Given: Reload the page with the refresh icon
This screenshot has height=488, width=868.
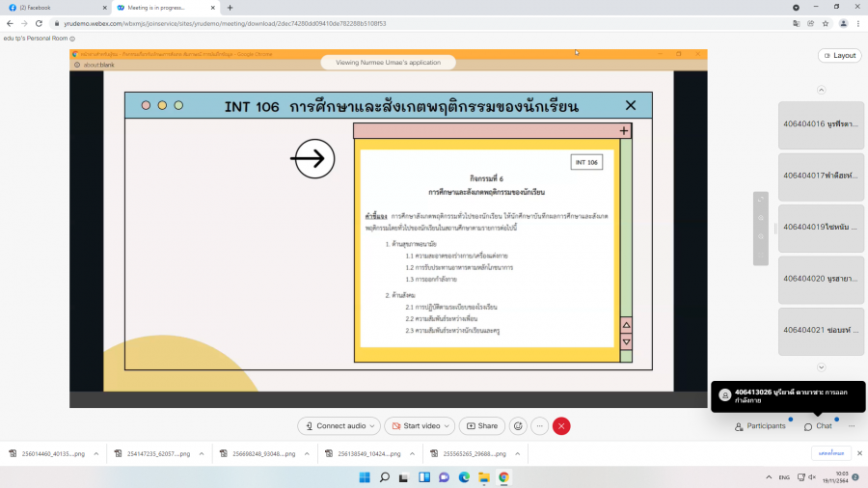Looking at the screenshot, I should point(38,23).
